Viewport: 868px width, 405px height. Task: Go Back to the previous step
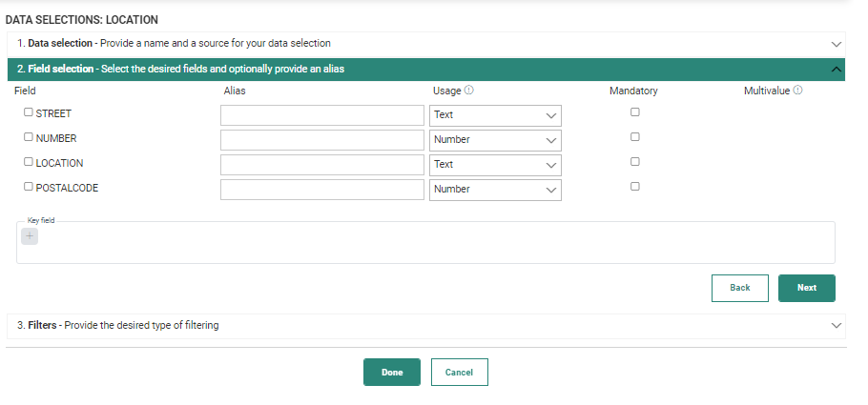(740, 288)
